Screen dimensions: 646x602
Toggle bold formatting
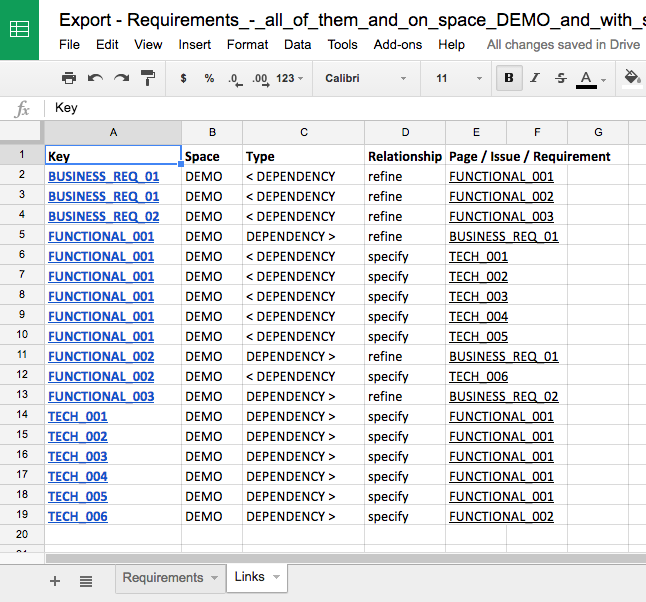[509, 78]
